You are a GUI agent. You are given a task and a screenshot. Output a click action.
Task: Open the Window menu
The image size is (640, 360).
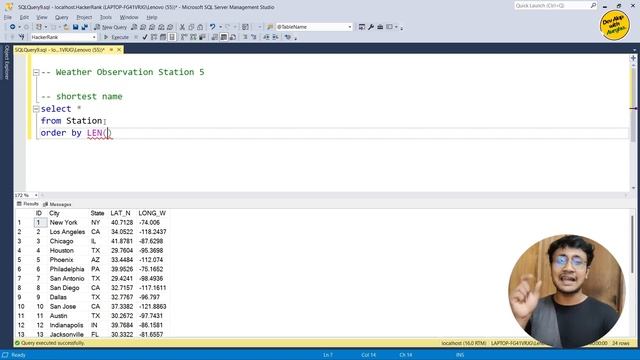tap(129, 17)
